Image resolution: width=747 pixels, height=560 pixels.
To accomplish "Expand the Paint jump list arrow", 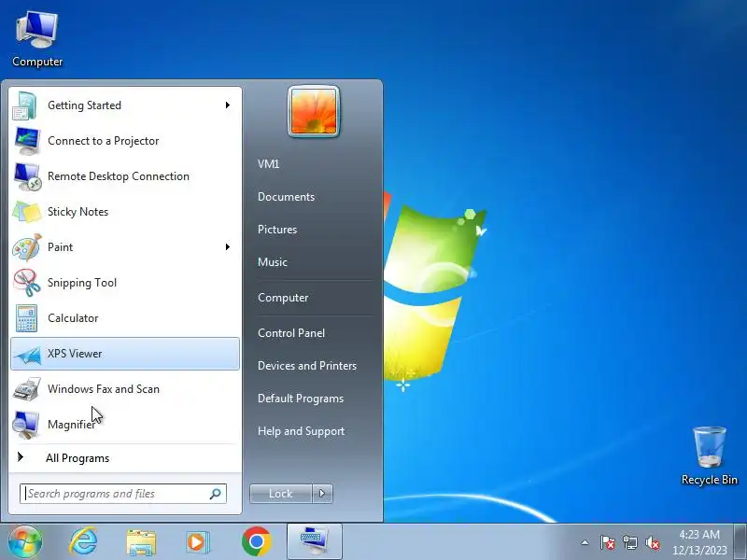I will pos(228,246).
